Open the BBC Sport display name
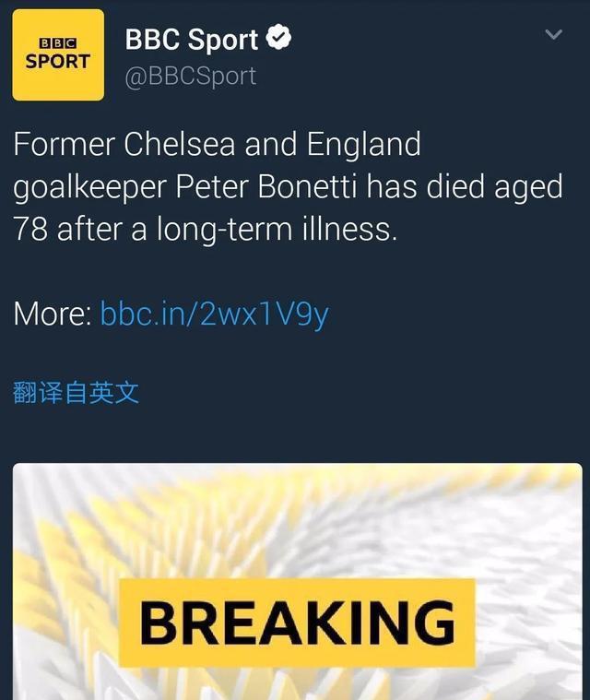The width and height of the screenshot is (590, 700). point(192,40)
